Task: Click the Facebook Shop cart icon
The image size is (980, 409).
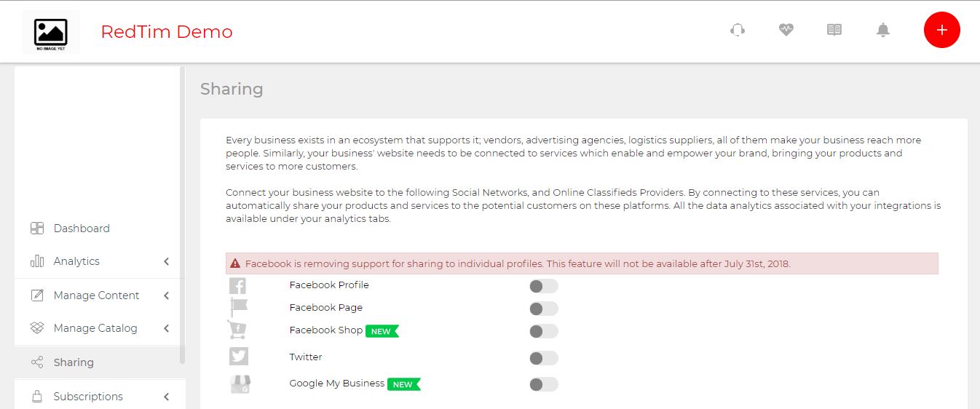Action: coord(237,330)
